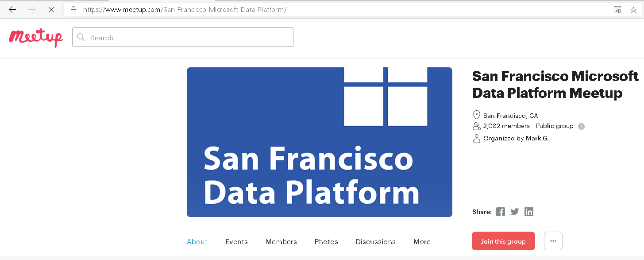Click the public group help icon
Screen dimensions: 644x260
(582, 126)
